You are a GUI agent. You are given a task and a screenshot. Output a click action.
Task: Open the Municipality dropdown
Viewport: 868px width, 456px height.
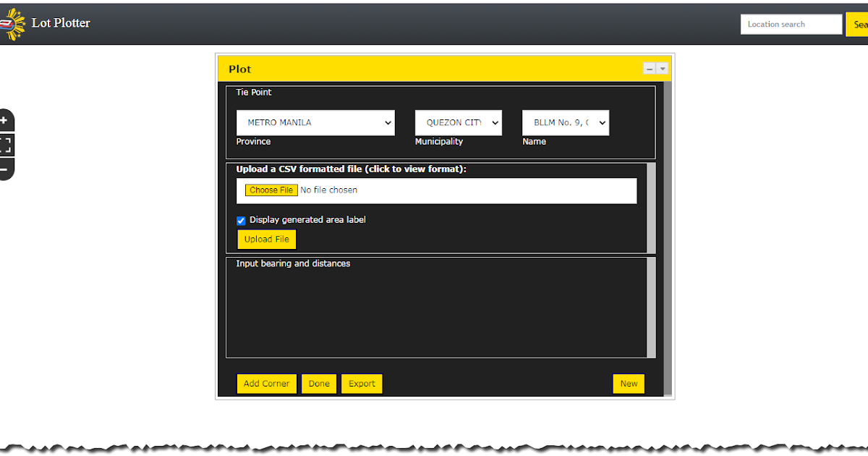459,123
